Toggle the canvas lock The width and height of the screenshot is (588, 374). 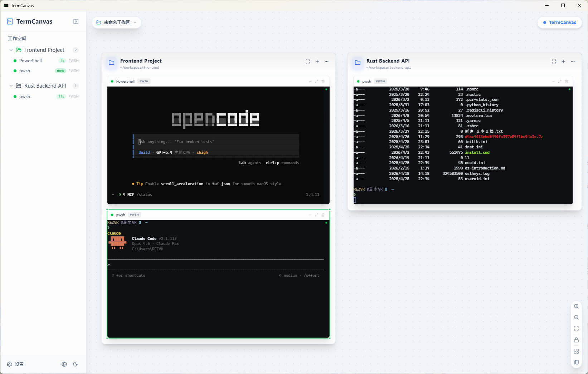coord(577,340)
